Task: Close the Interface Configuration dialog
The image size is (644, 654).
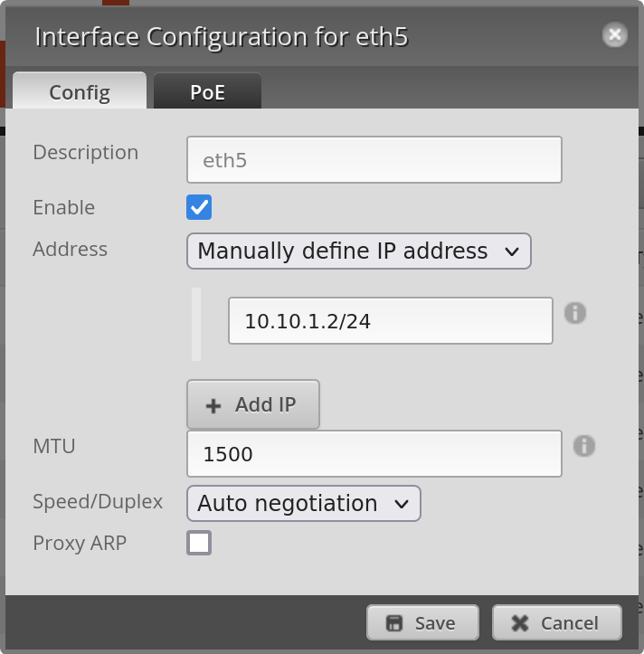Action: tap(615, 35)
